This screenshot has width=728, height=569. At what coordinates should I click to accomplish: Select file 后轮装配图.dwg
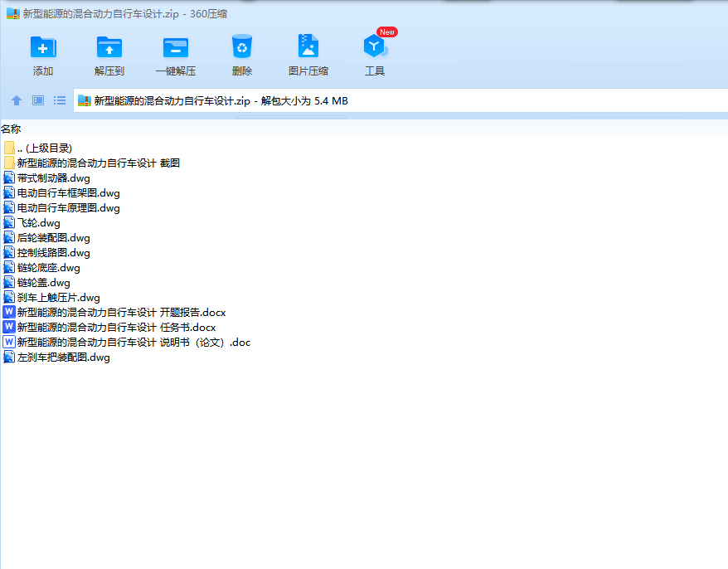46,238
